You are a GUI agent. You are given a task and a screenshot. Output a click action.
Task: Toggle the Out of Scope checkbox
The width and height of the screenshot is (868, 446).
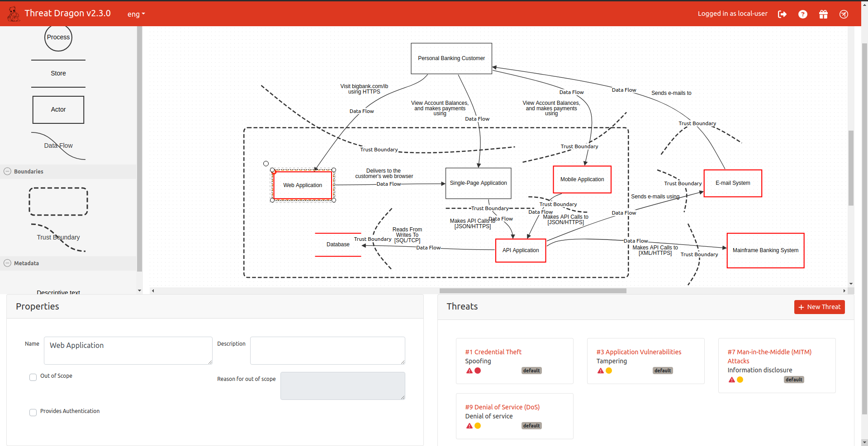(33, 377)
